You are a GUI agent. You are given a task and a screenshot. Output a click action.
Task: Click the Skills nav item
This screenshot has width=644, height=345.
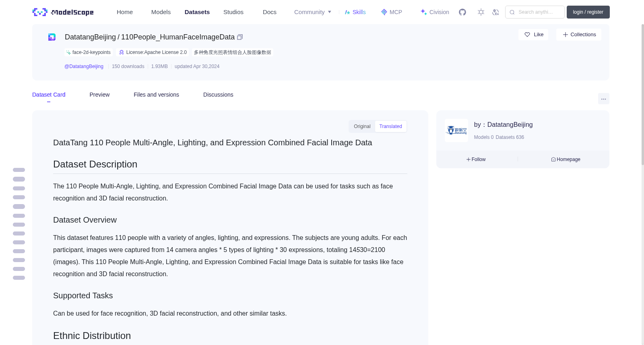355,12
